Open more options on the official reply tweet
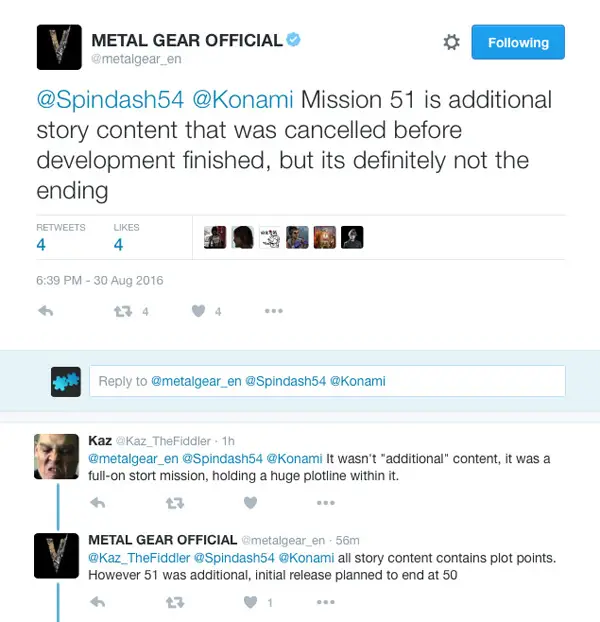Viewport: 600px width, 622px height. point(326,602)
